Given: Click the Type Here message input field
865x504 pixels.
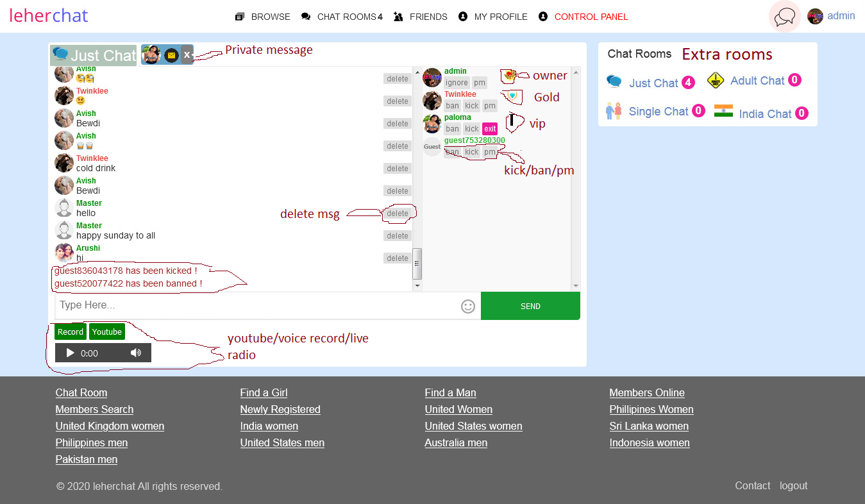Looking at the screenshot, I should 256,306.
